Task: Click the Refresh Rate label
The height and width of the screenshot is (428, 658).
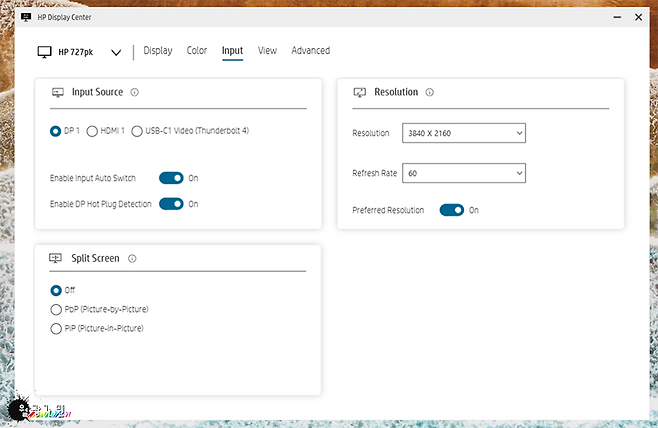Action: coord(375,173)
